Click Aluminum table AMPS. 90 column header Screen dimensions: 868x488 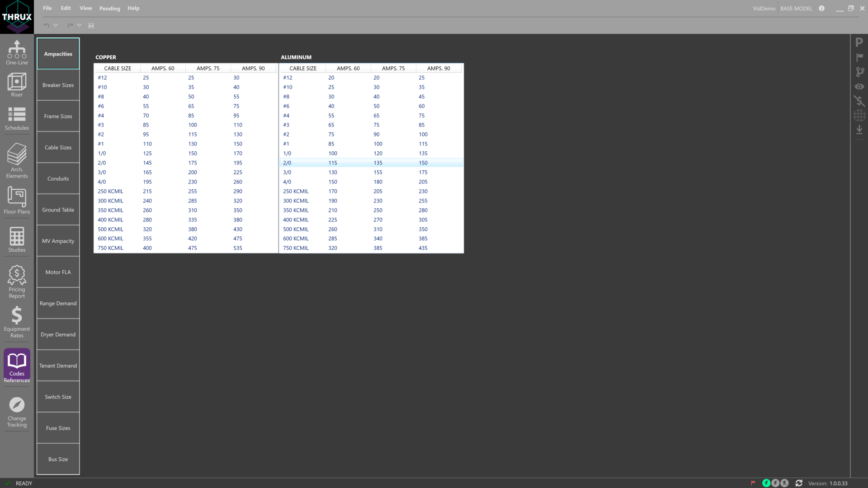[439, 68]
